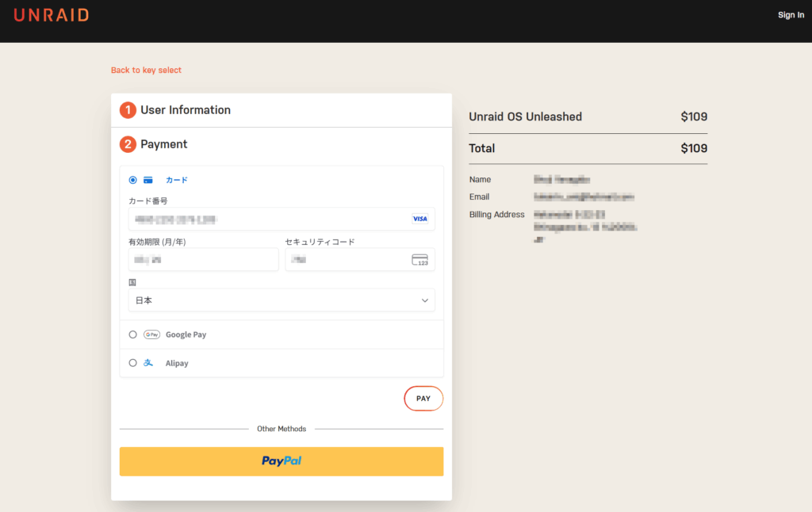The image size is (812, 512).
Task: Click the カード payment label
Action: (177, 180)
